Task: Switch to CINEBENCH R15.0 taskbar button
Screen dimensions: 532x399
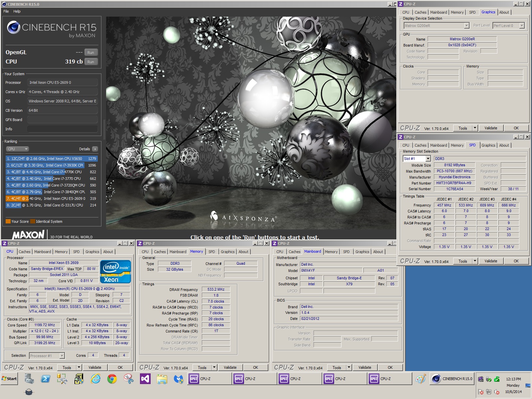Action: 452,378
